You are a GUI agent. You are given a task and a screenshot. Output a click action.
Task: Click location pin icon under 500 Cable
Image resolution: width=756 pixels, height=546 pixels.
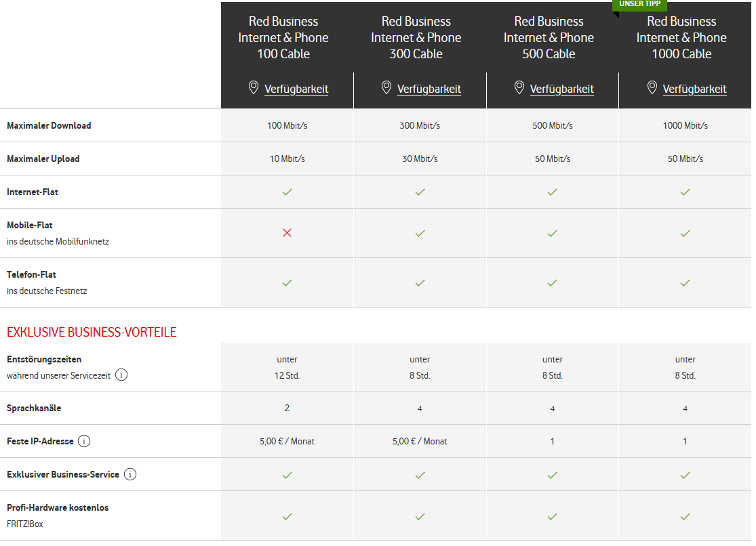click(x=519, y=87)
